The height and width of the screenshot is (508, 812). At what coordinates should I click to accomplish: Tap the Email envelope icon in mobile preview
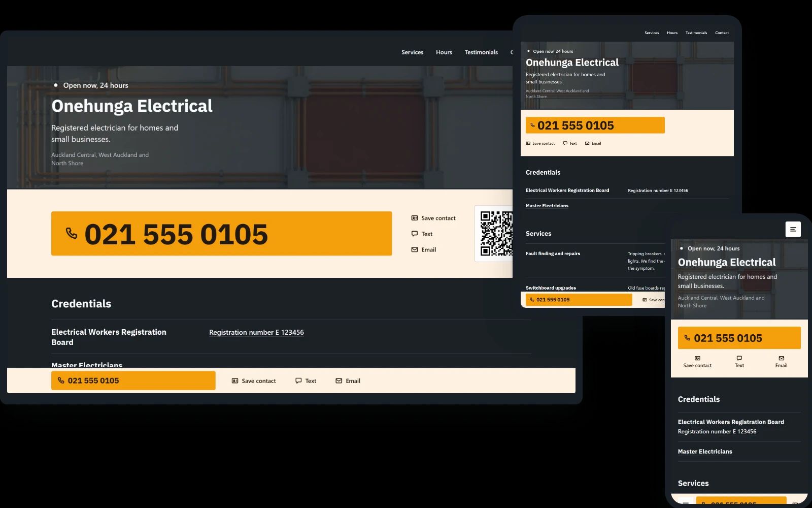pyautogui.click(x=781, y=358)
